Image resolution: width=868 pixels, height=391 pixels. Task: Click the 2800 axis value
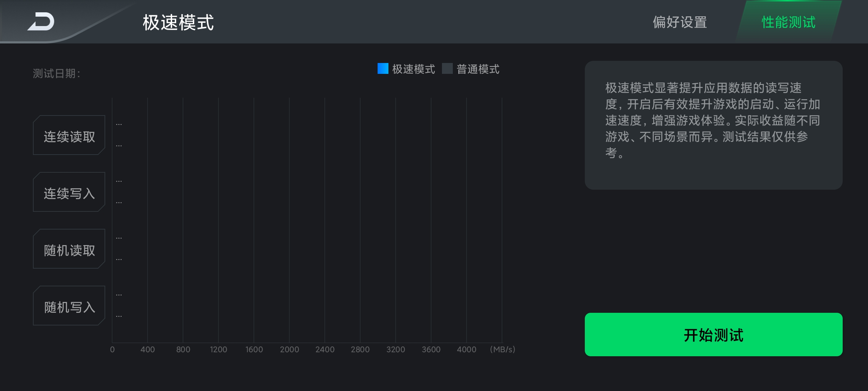[x=360, y=349]
